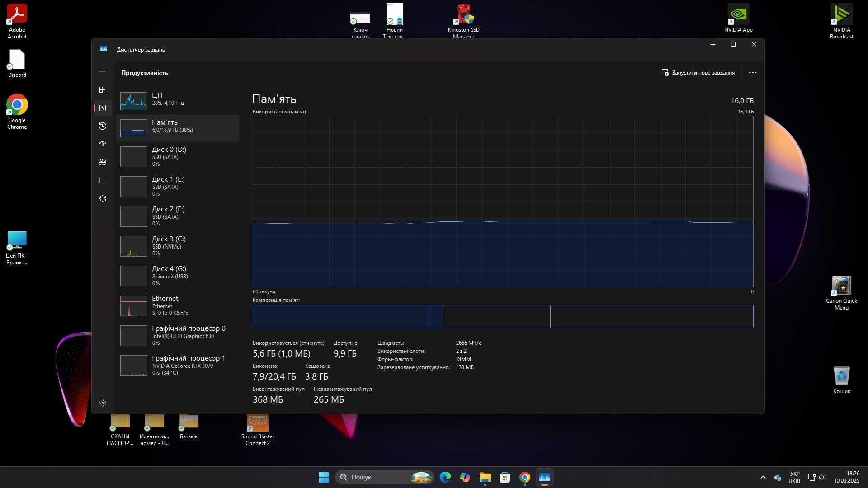
Task: Select Диск 3 (C:) NVMe entry
Action: [x=177, y=246]
